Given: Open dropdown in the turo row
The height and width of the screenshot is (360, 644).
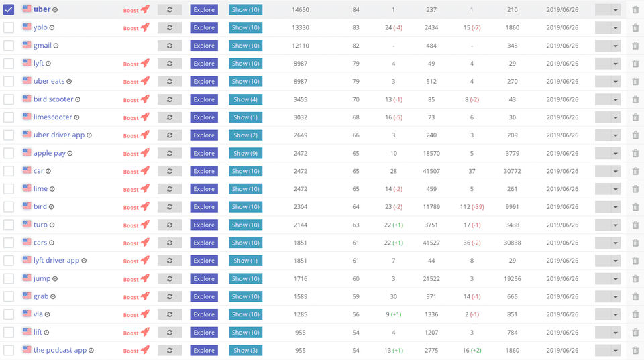Looking at the screenshot, I should click(608, 225).
